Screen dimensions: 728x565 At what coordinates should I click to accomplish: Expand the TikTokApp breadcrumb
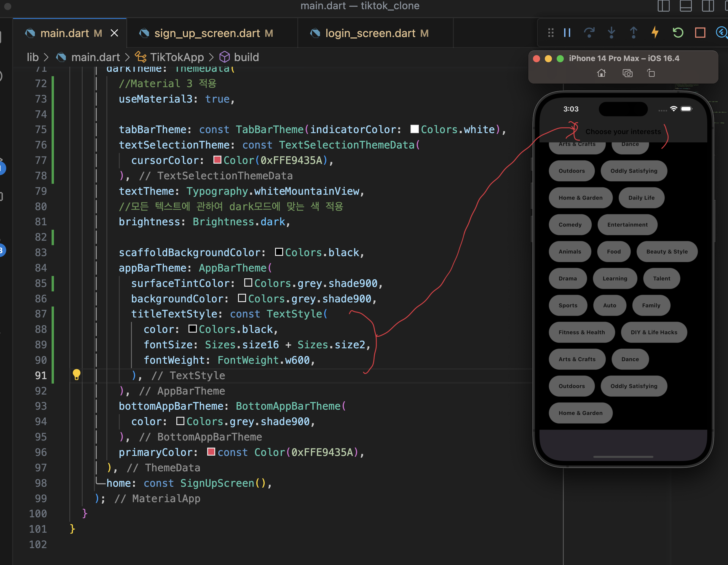click(x=177, y=57)
